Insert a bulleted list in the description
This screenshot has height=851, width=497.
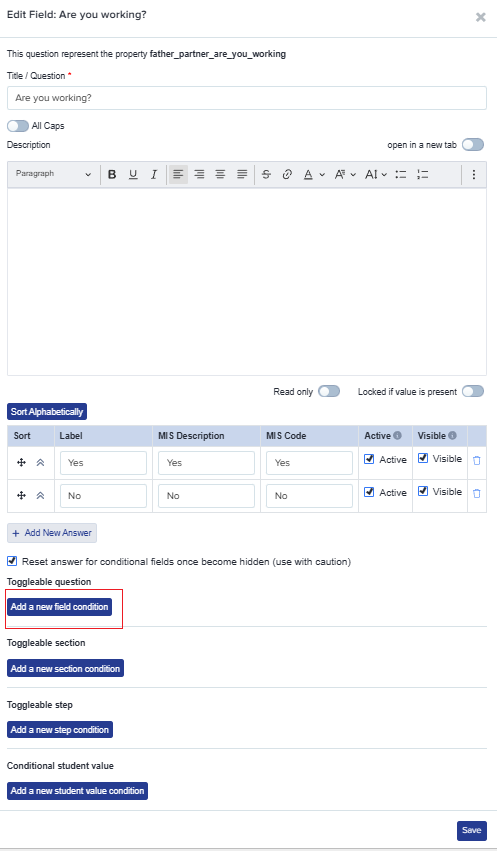(401, 174)
